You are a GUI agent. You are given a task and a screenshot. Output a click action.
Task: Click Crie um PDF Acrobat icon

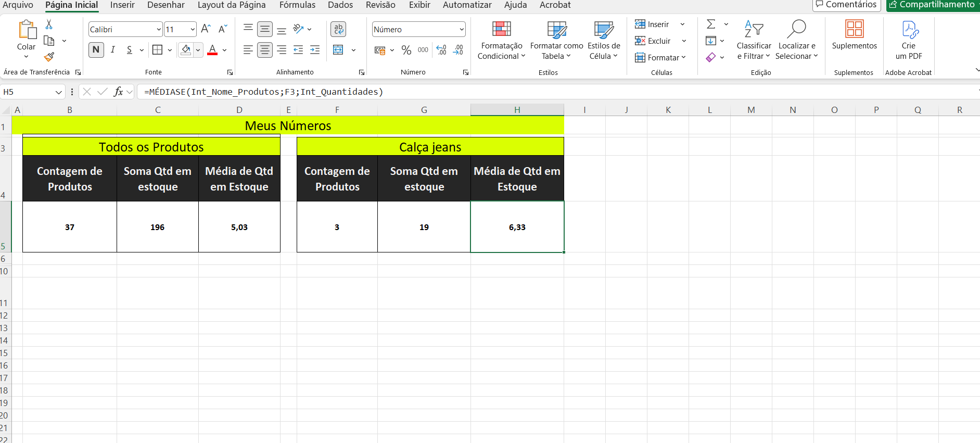click(909, 30)
